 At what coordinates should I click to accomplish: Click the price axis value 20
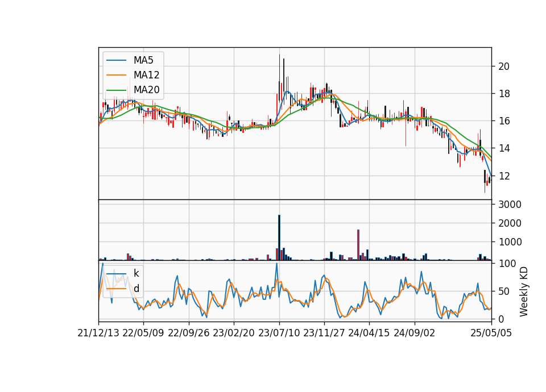click(x=504, y=66)
